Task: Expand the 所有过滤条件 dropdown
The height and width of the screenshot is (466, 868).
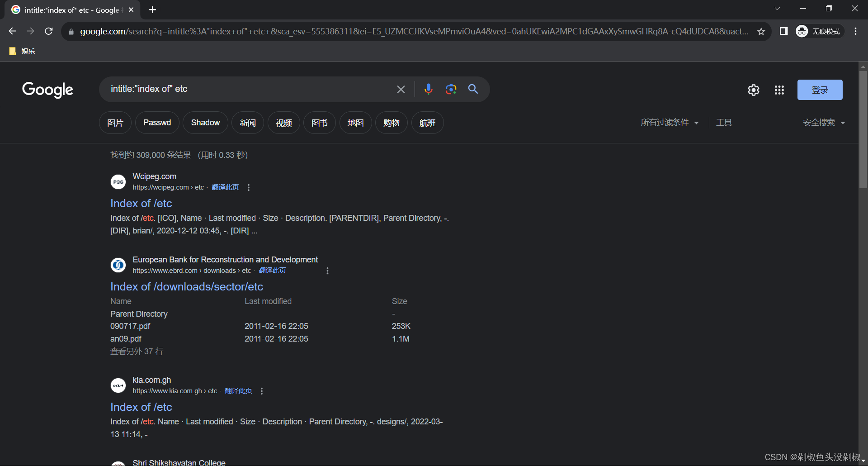Action: coord(670,123)
